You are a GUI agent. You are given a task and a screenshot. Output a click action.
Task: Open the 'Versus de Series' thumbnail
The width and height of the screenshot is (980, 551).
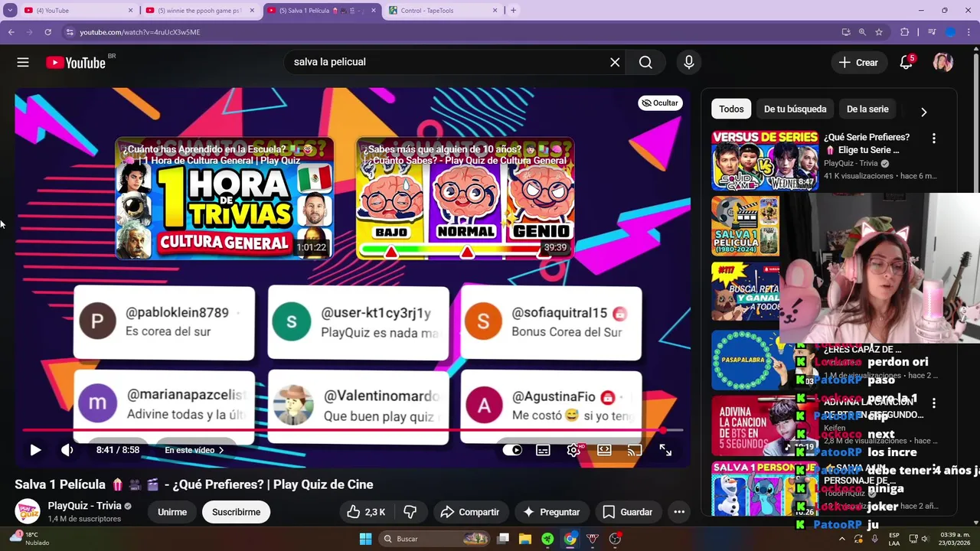pos(764,160)
